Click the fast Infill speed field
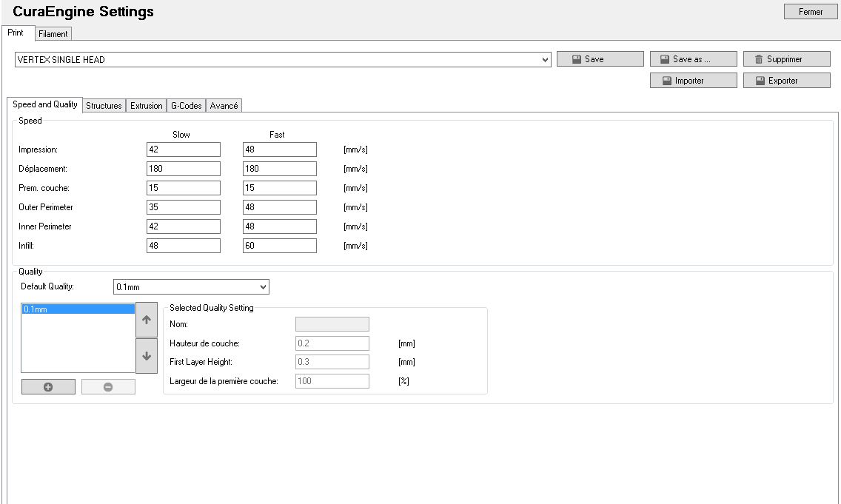Screen dimensions: 841x504 279,246
